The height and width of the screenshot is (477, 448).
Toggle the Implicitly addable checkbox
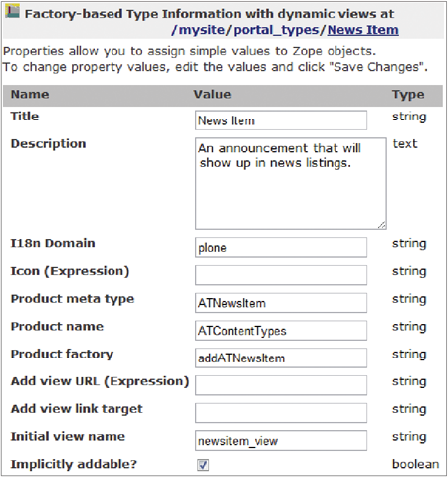point(203,465)
